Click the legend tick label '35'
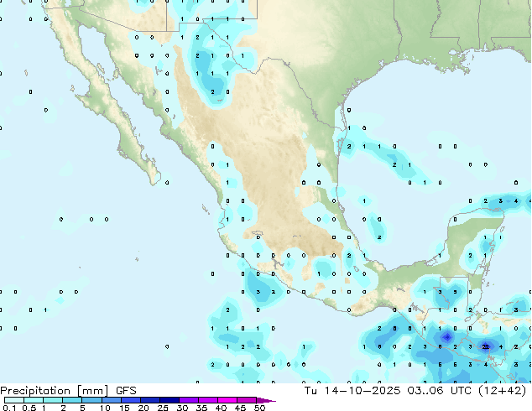This screenshot has width=532, height=411. click(x=201, y=408)
